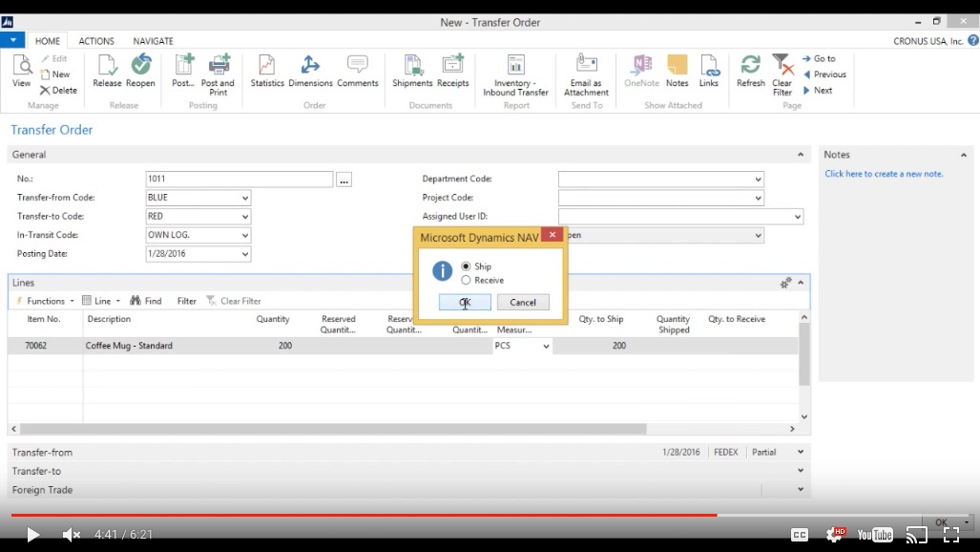Click New in Manage group
The height and width of the screenshot is (552, 980).
pyautogui.click(x=55, y=74)
